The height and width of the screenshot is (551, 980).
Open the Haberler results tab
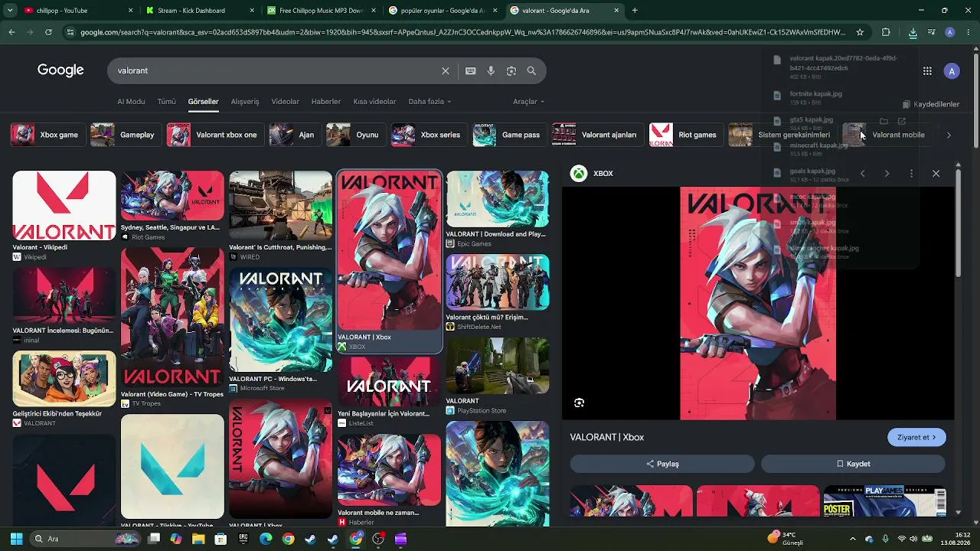click(326, 102)
